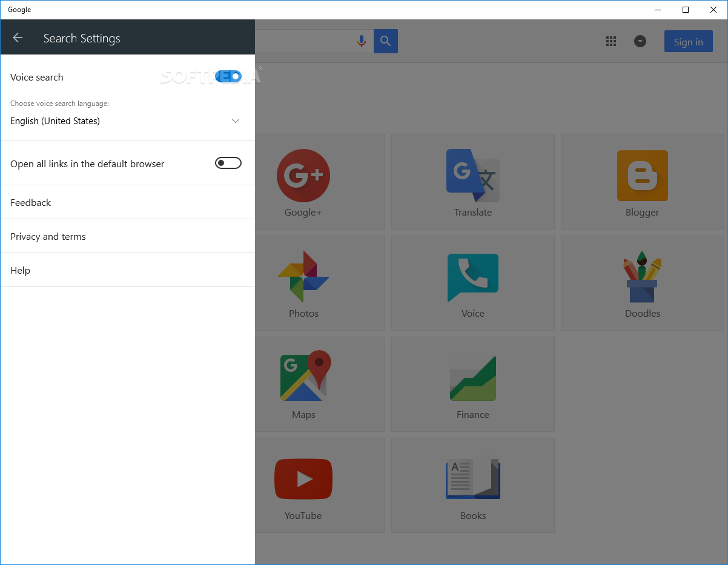The width and height of the screenshot is (728, 565).
Task: Open the Voice tile
Action: (x=473, y=283)
